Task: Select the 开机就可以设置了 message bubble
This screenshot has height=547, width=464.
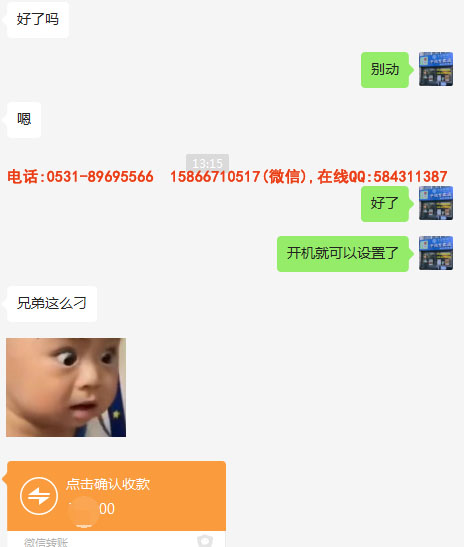Action: (343, 254)
